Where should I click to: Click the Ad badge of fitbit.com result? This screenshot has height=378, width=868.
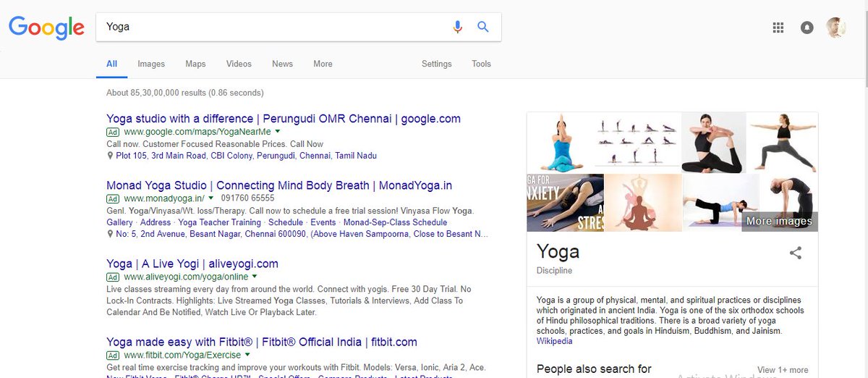click(x=113, y=356)
